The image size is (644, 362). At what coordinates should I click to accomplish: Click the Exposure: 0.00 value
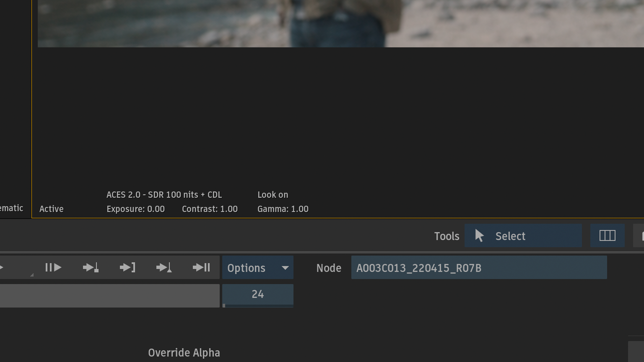point(135,209)
